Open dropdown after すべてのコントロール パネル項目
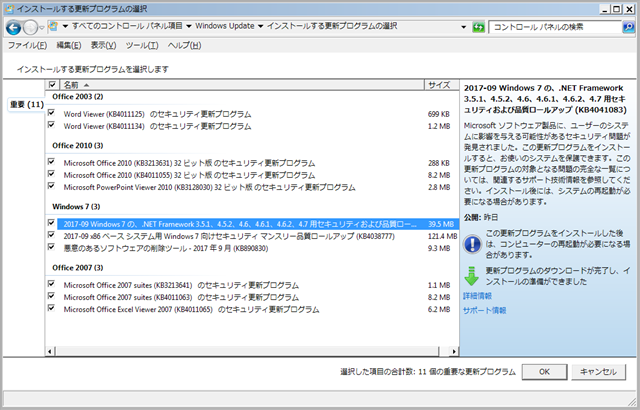This screenshot has width=640, height=410. click(189, 26)
